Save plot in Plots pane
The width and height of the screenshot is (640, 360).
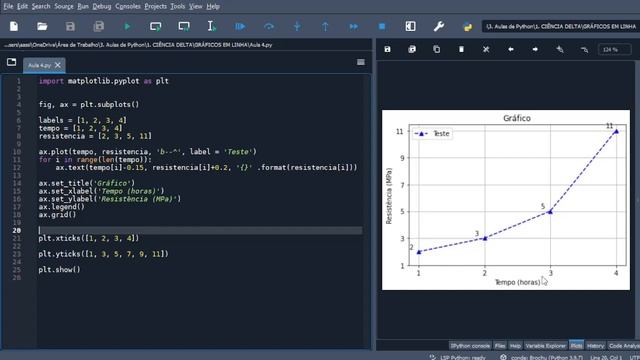387,49
